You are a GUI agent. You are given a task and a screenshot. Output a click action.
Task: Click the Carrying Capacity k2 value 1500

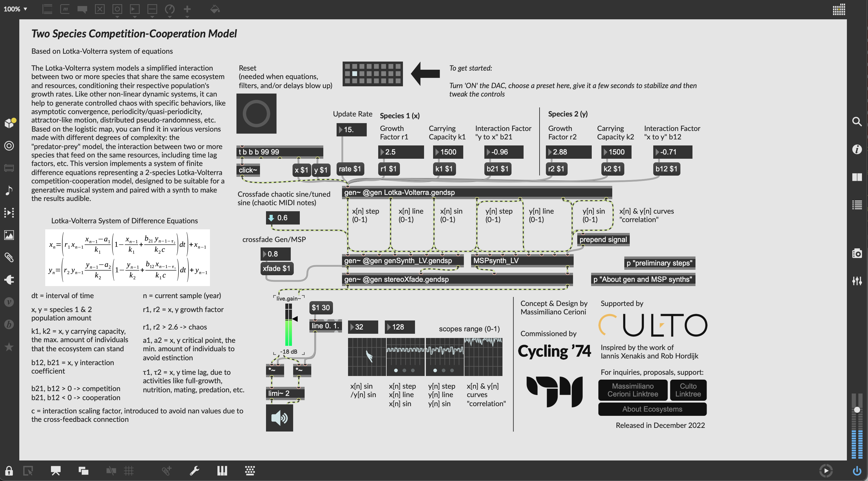point(616,152)
